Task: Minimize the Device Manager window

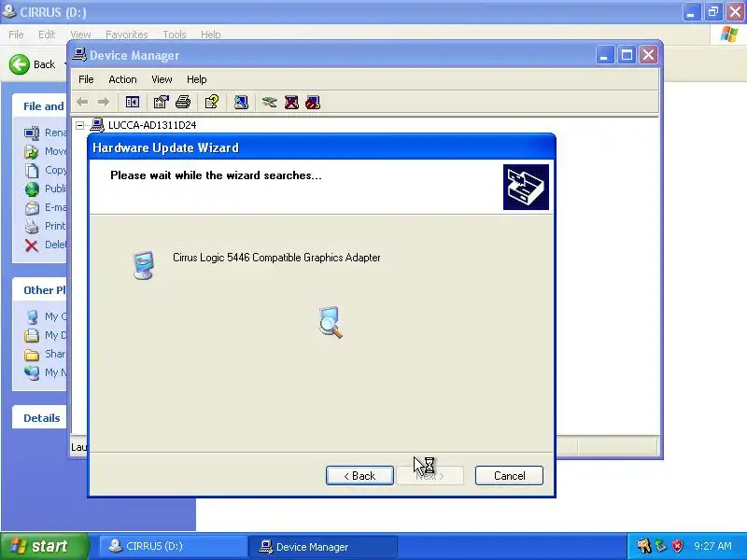Action: click(605, 55)
